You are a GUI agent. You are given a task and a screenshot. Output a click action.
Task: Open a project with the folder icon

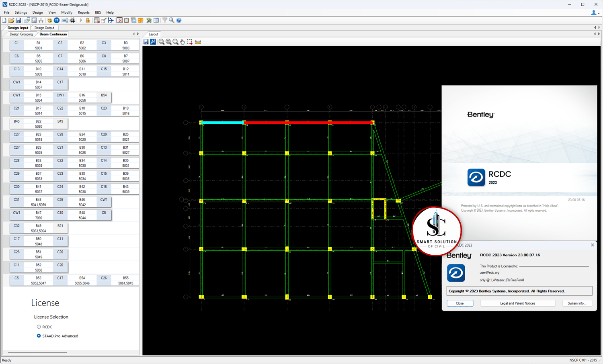tap(11, 20)
